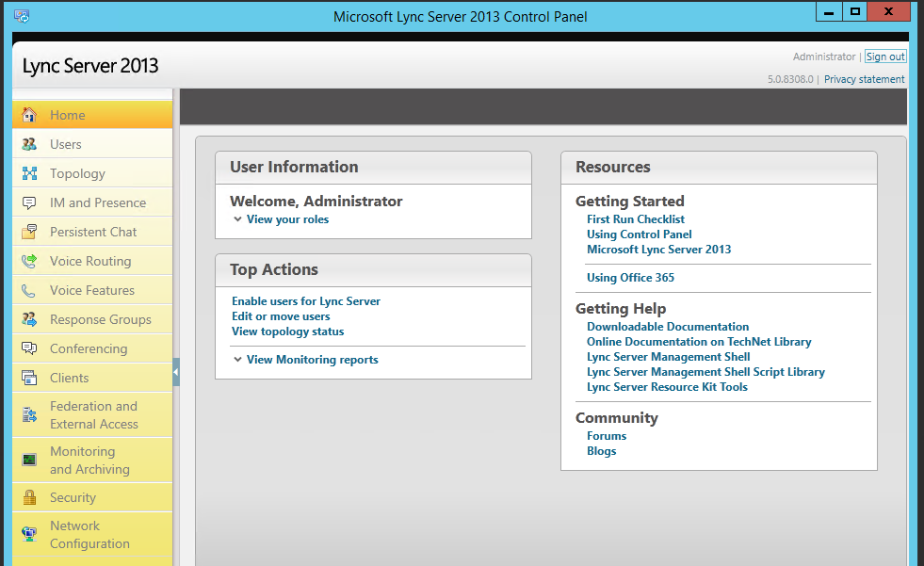Click the Conferencing icon in sidebar
924x566 pixels.
pyautogui.click(x=29, y=348)
